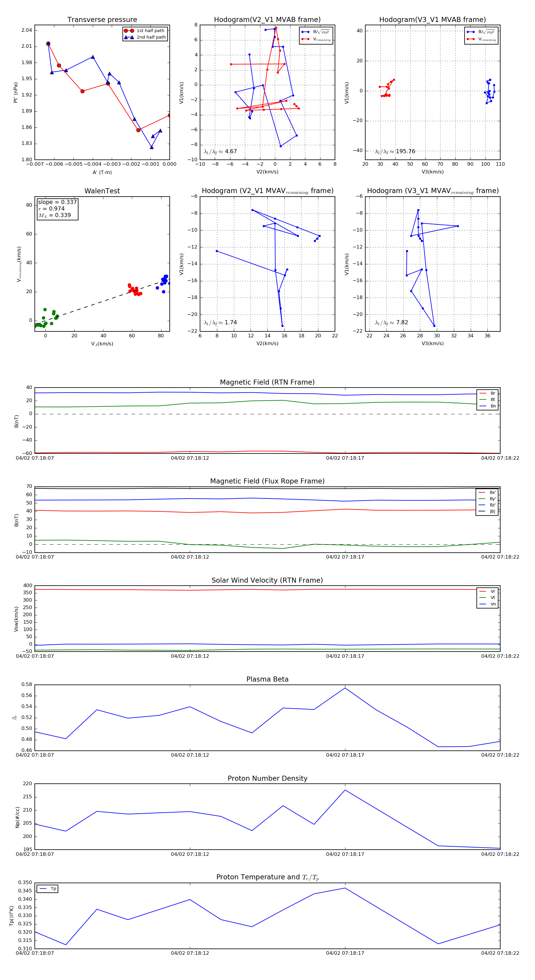Select the "By'" legend entry

click(487, 499)
